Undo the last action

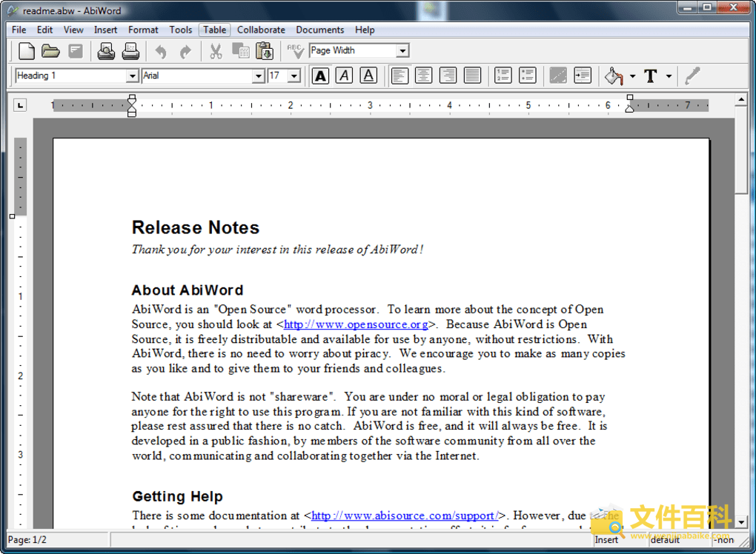pos(161,51)
